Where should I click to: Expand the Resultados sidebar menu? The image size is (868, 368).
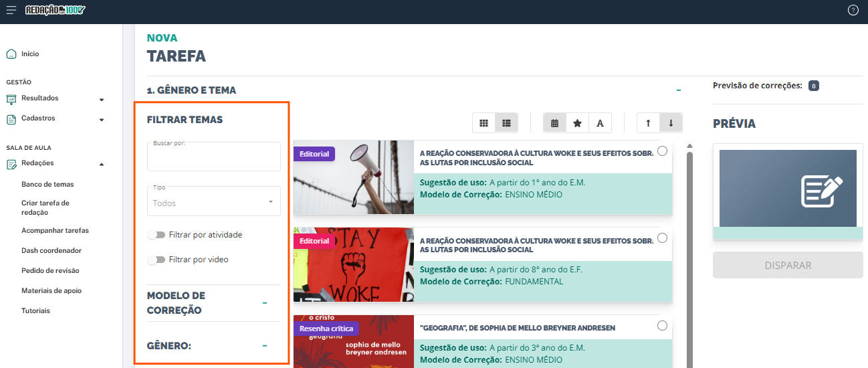(102, 100)
